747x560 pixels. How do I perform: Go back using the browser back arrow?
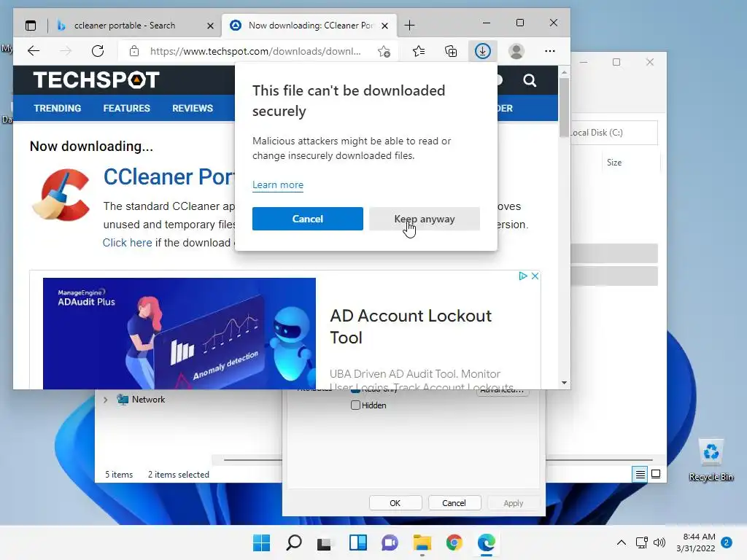coord(34,51)
